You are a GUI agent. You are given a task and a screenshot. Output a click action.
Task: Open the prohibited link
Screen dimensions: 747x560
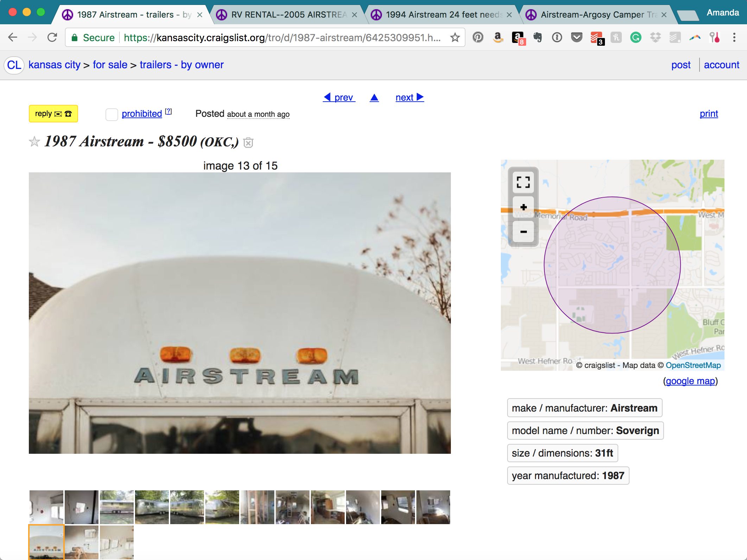pyautogui.click(x=142, y=114)
